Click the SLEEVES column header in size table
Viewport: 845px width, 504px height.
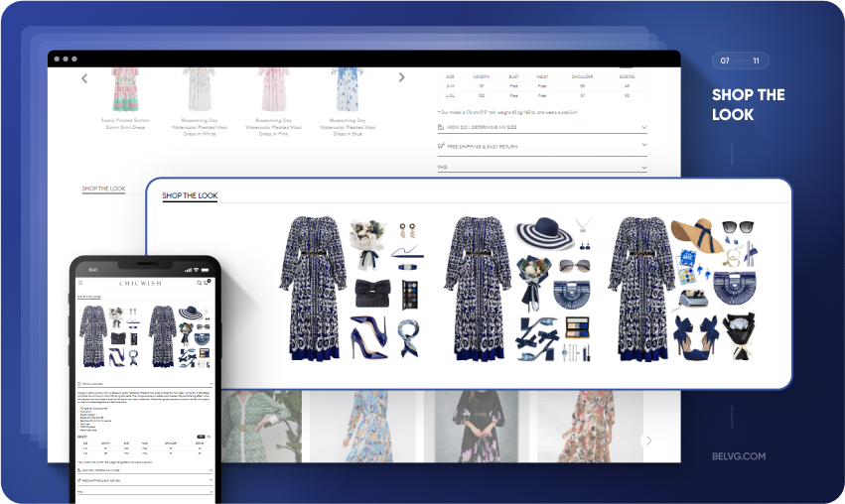pos(627,76)
